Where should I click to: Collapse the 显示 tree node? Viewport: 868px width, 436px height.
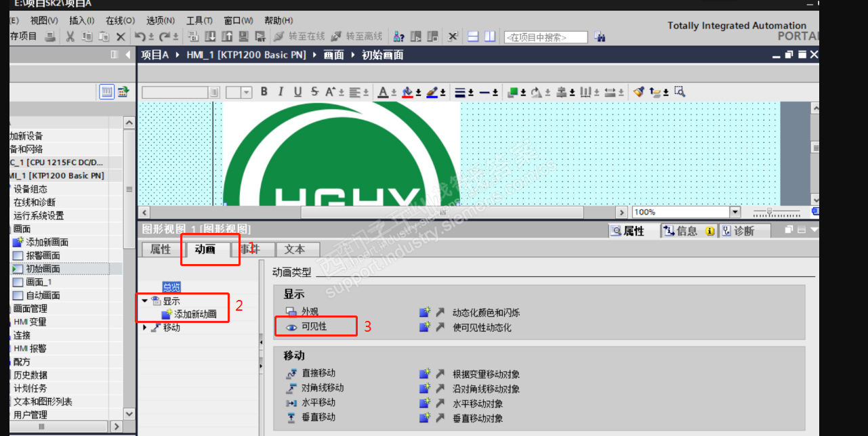coord(144,301)
